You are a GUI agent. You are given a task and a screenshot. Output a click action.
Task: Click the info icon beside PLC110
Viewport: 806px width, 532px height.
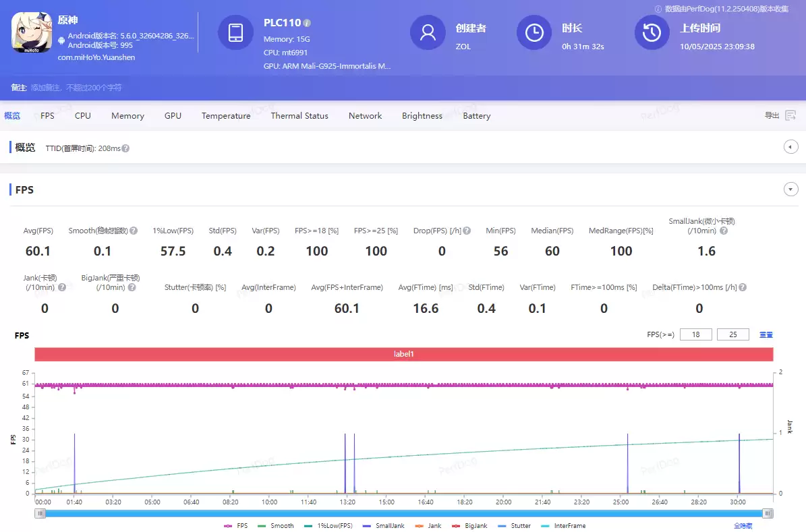pyautogui.click(x=307, y=23)
